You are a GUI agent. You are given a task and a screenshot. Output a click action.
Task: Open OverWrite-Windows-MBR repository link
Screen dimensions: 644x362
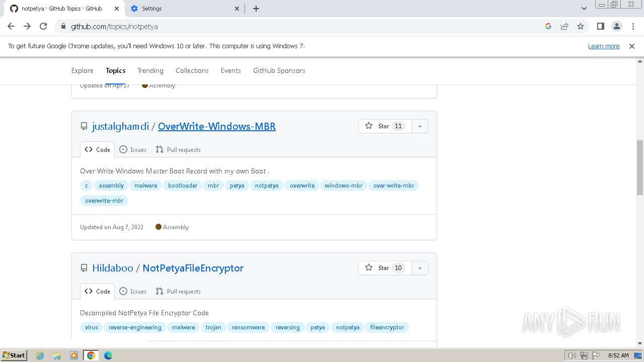pyautogui.click(x=217, y=126)
